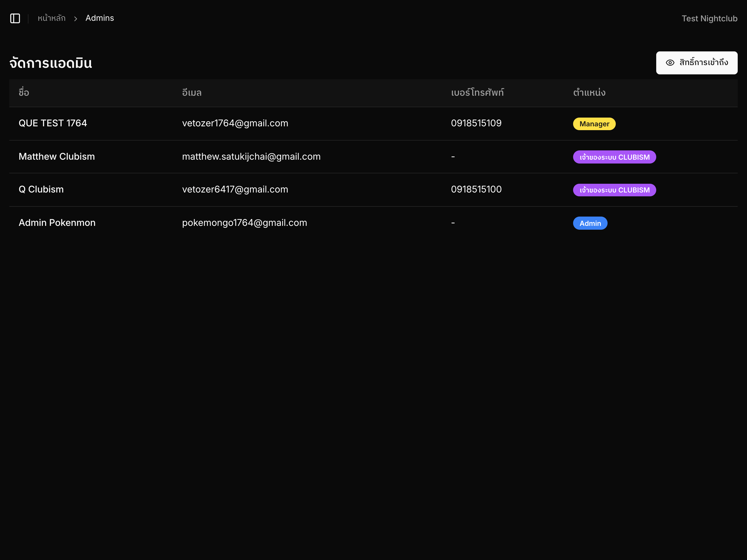Open the สิทธิ์การเข้าถึง access permissions button
The image size is (747, 560).
696,63
